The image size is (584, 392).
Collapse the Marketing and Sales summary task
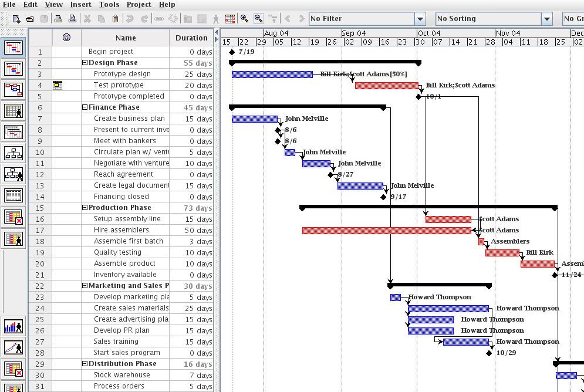click(x=85, y=286)
